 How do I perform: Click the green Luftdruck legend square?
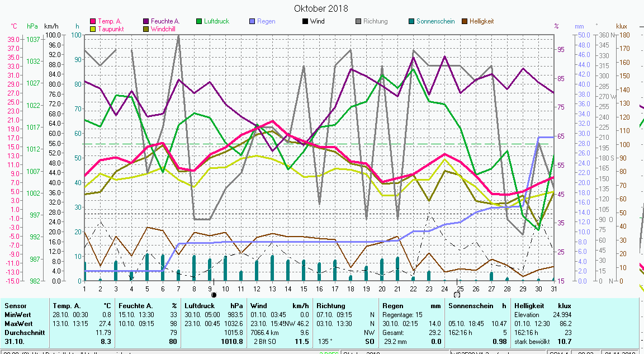click(x=200, y=22)
